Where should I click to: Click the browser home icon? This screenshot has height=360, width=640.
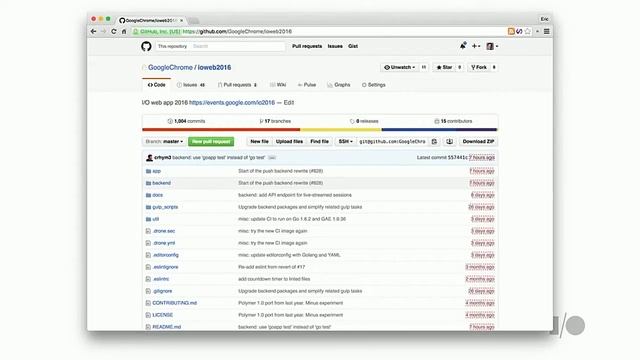coord(124,31)
